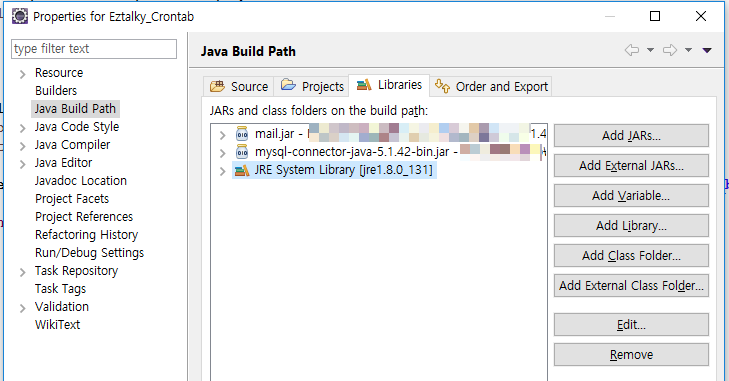Click the forward navigation arrow icon
Screen dimensions: 729x381
tap(670, 50)
